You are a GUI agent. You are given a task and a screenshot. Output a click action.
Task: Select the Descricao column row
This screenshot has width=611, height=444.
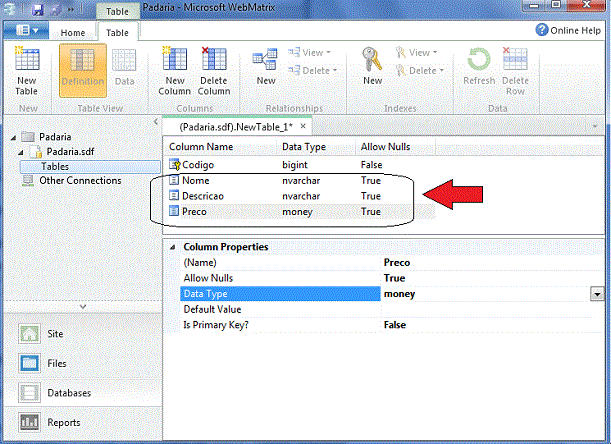[x=302, y=196]
